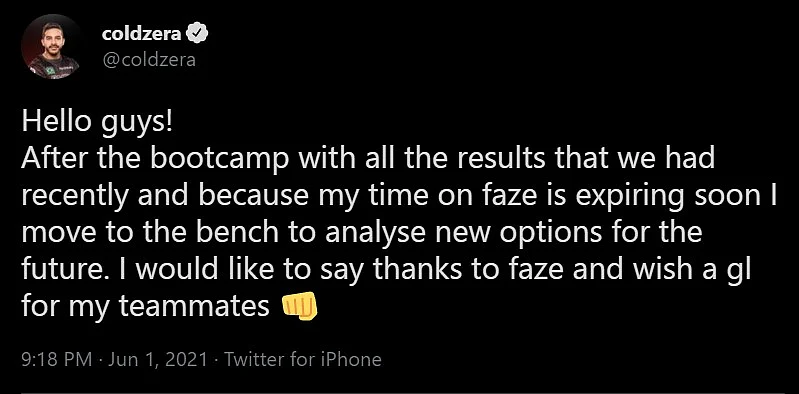799x394 pixels.
Task: Click the word 'teammates' in the tweet
Action: (194, 307)
